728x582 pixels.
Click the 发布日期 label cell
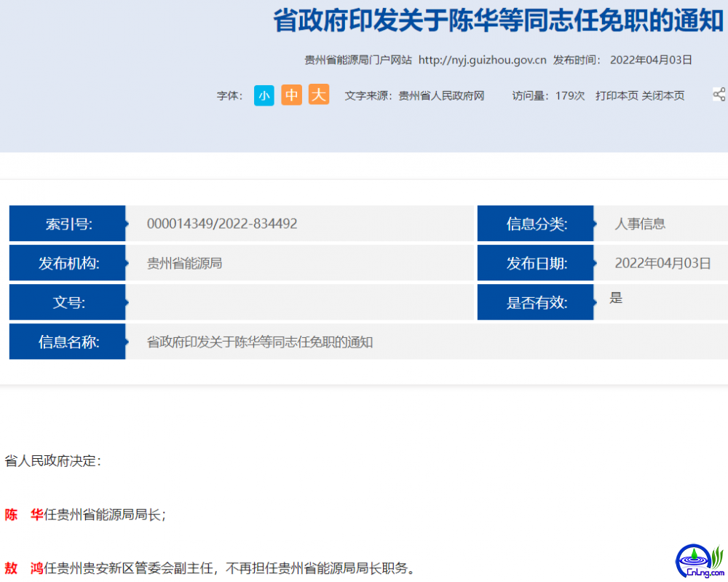coord(535,263)
